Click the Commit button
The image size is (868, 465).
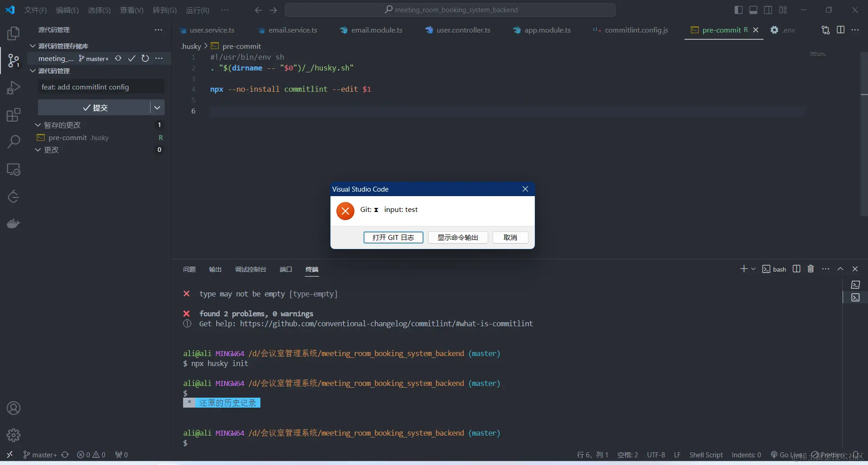coord(94,108)
